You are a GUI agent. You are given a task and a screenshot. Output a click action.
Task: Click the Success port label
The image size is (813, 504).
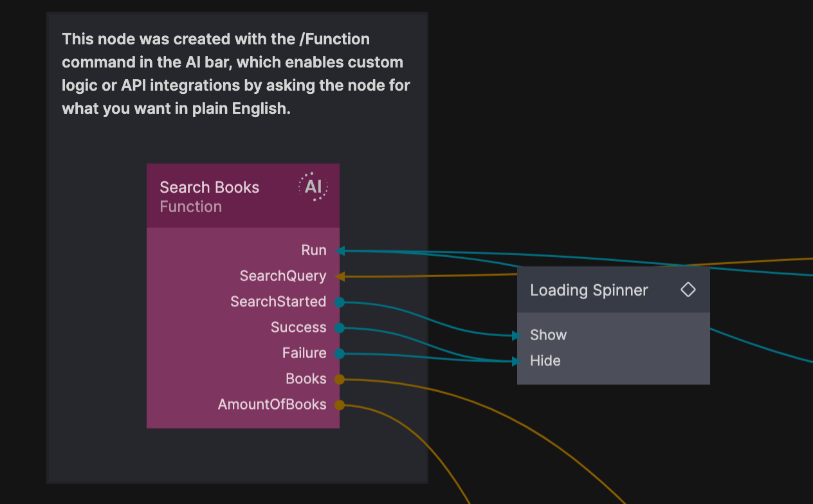pyautogui.click(x=298, y=327)
